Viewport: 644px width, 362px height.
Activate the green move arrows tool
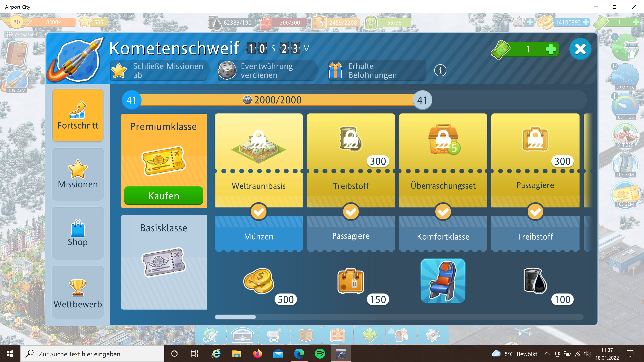click(x=369, y=335)
